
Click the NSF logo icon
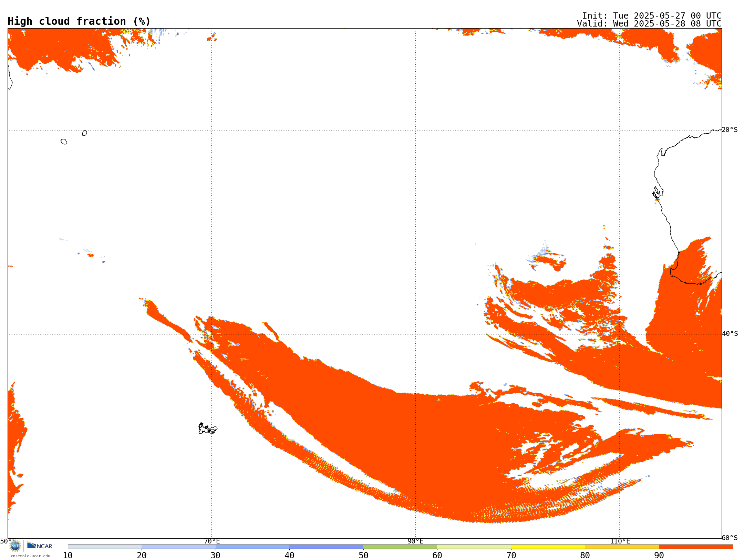tap(15, 546)
